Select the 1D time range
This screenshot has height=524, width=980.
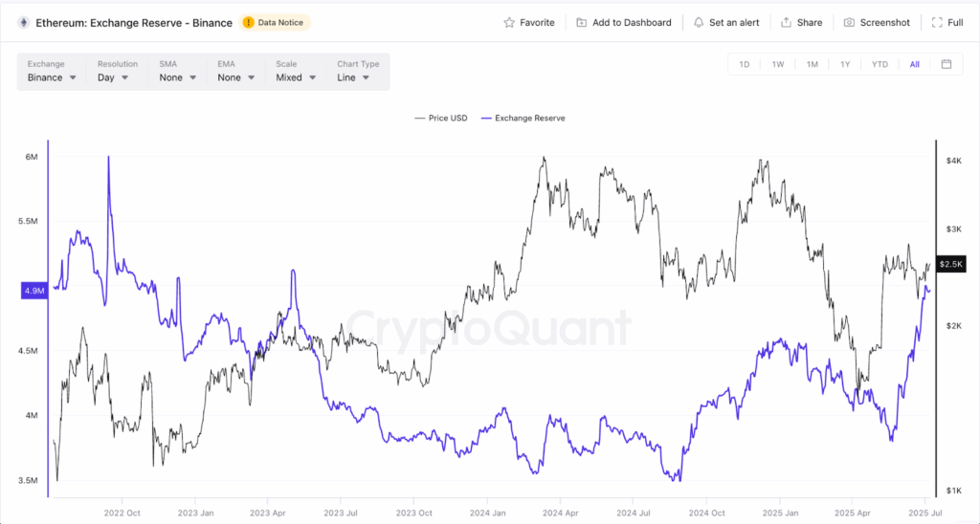(744, 64)
